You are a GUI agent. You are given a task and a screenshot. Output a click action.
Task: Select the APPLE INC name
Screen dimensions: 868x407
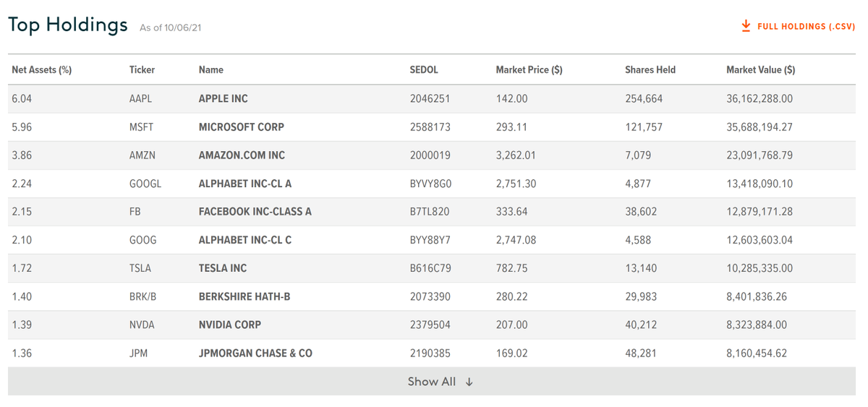click(x=224, y=98)
